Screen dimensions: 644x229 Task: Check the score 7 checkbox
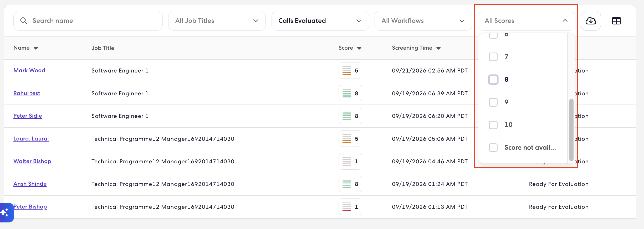(x=493, y=57)
